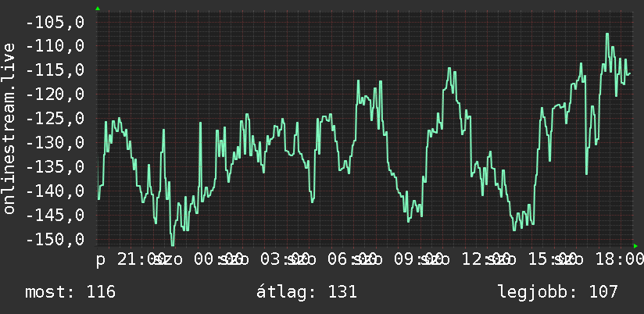Click the 'legjobb: 107' best value text
This screenshot has height=314, width=644.
[558, 292]
